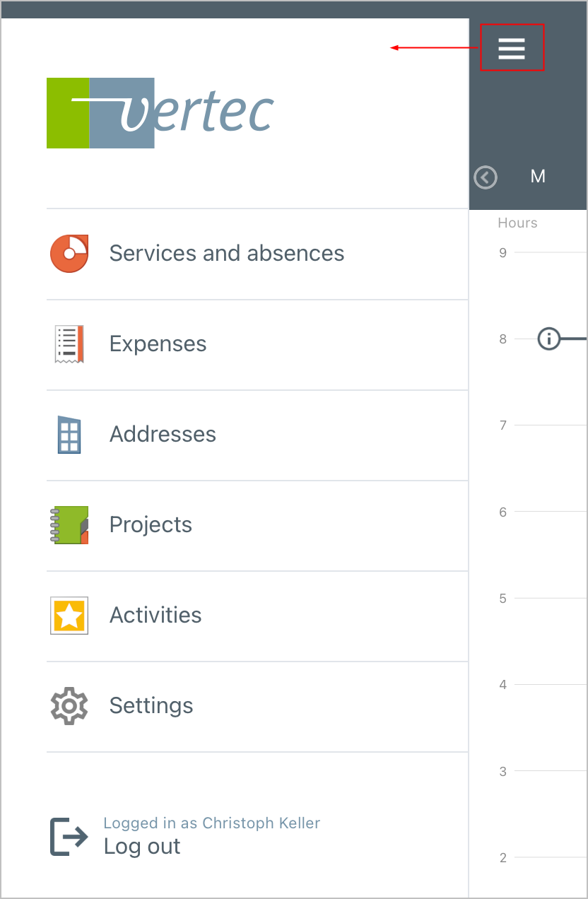588x899 pixels.
Task: Click the Log out arrow icon
Action: click(x=69, y=837)
